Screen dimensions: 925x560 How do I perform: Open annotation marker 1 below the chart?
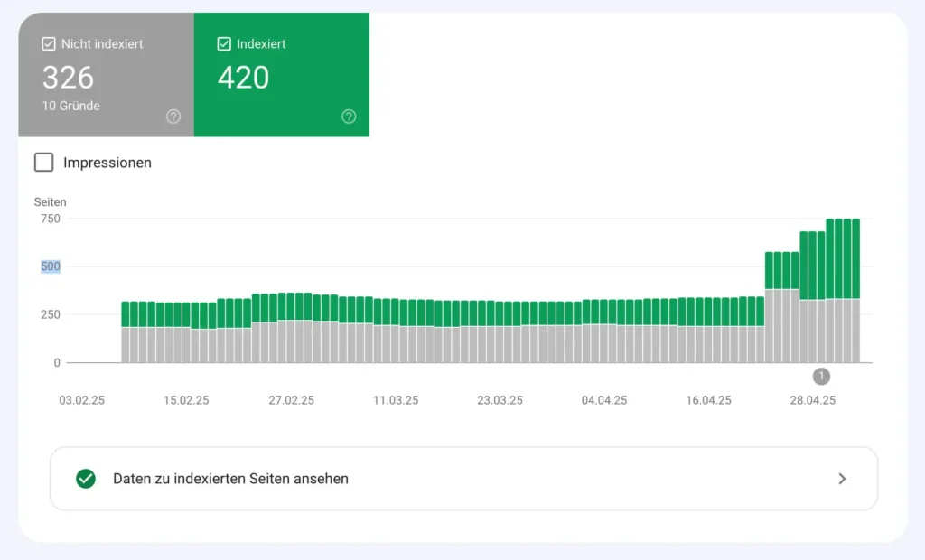click(820, 376)
